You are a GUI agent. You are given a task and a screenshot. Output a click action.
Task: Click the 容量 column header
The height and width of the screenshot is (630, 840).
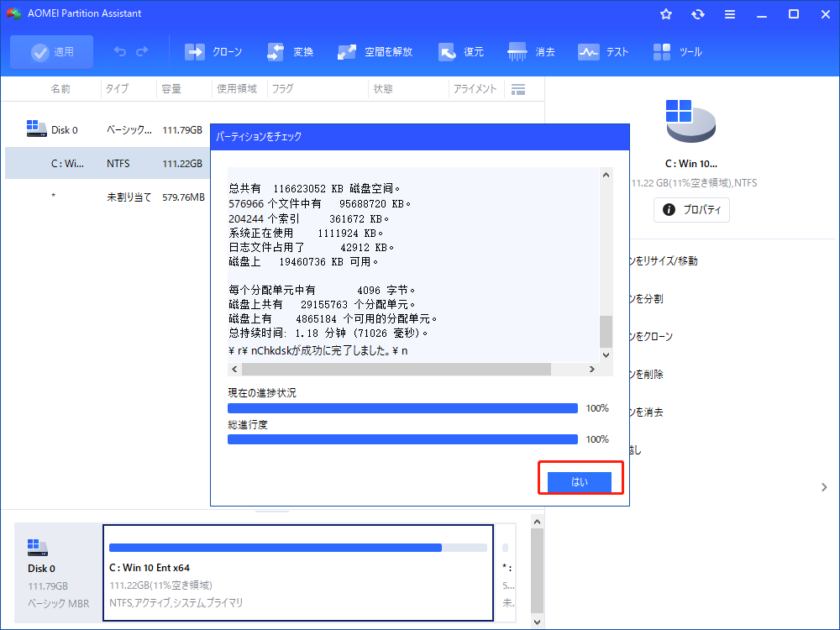(171, 89)
